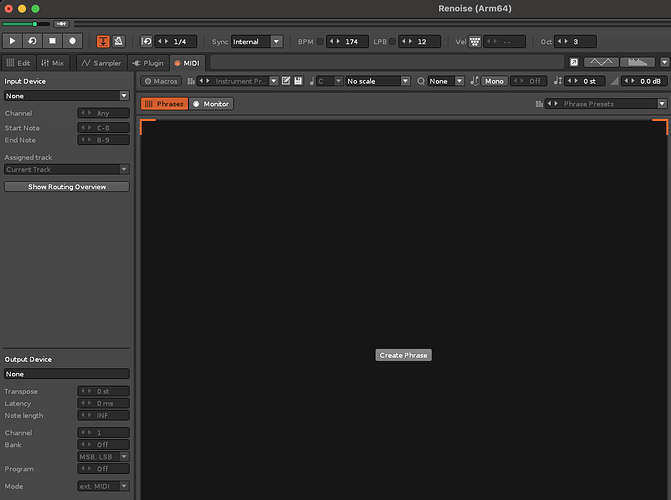Click the BPM value field
Viewport: 671px width, 500px height.
tap(349, 42)
